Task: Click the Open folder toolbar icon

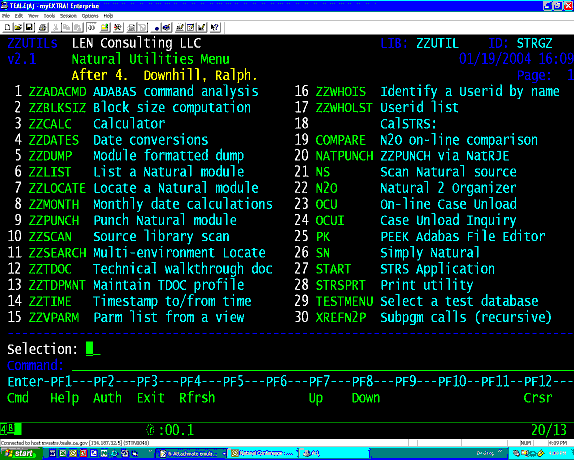Action: point(18,27)
